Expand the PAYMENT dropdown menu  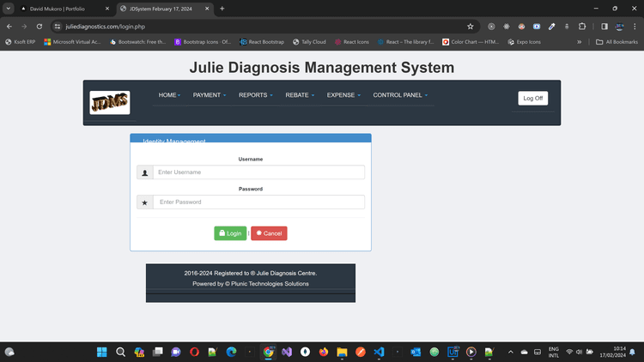(x=210, y=95)
